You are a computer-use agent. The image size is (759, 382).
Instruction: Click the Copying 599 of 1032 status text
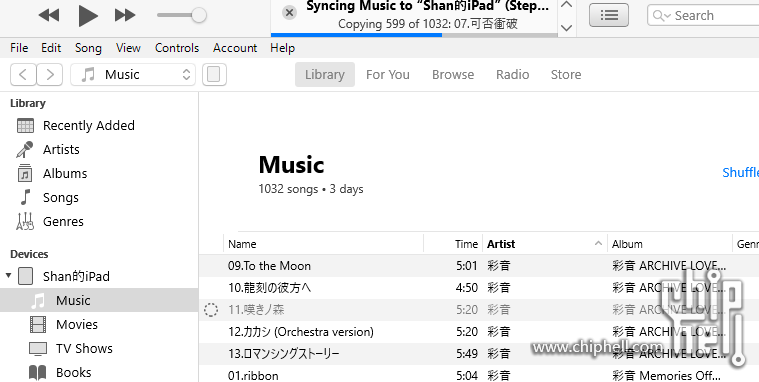click(x=428, y=24)
